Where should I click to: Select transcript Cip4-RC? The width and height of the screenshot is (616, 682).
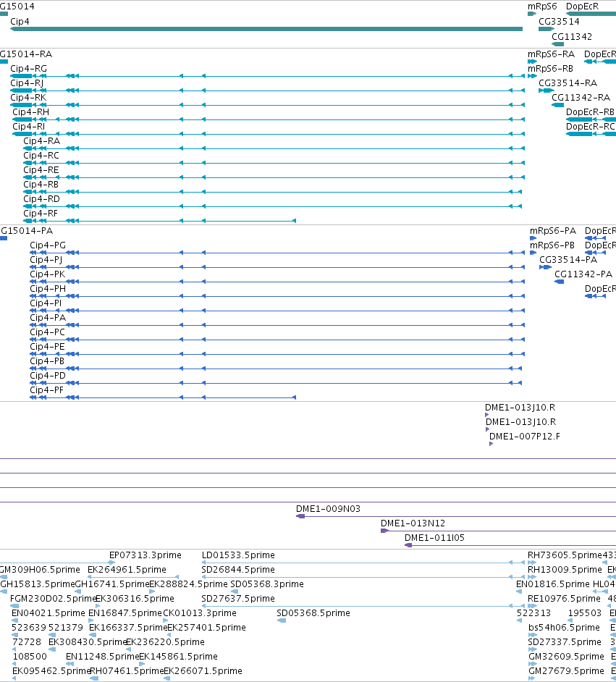click(274, 163)
